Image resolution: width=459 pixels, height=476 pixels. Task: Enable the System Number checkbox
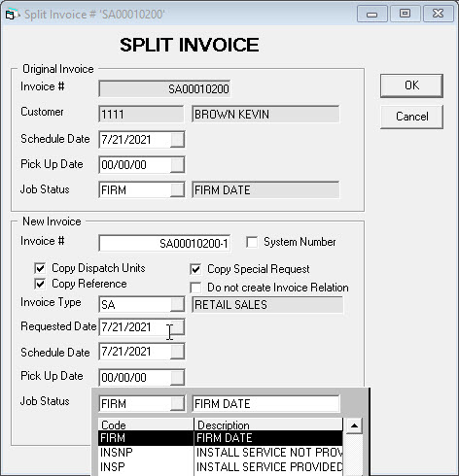coord(252,242)
